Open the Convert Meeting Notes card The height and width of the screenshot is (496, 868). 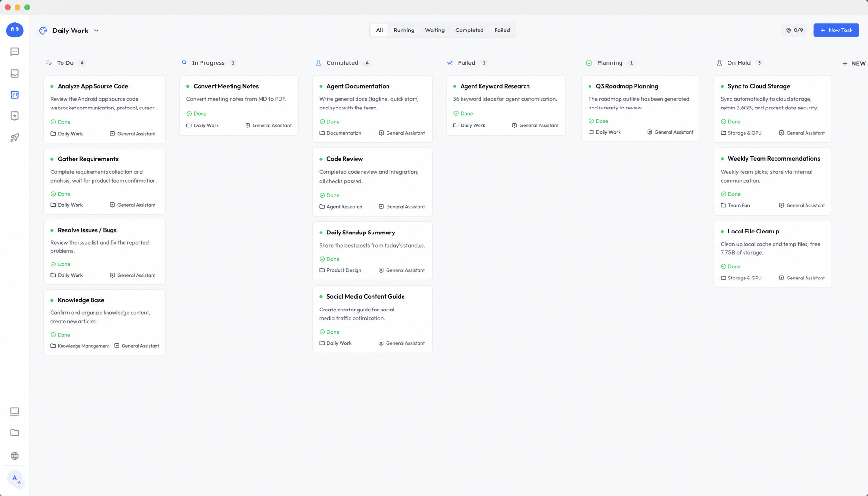pyautogui.click(x=239, y=105)
